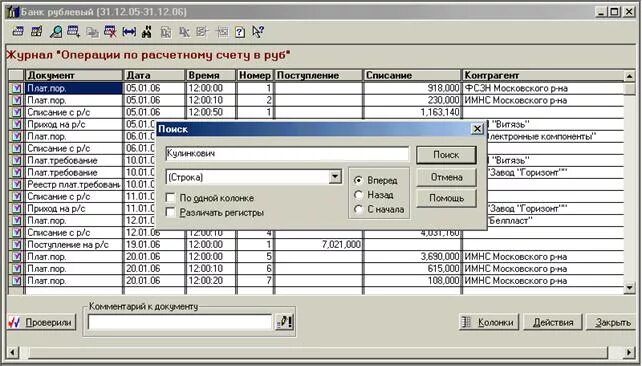Select the 7,021,000 Поступление cell
The width and height of the screenshot is (642, 366).
click(318, 245)
